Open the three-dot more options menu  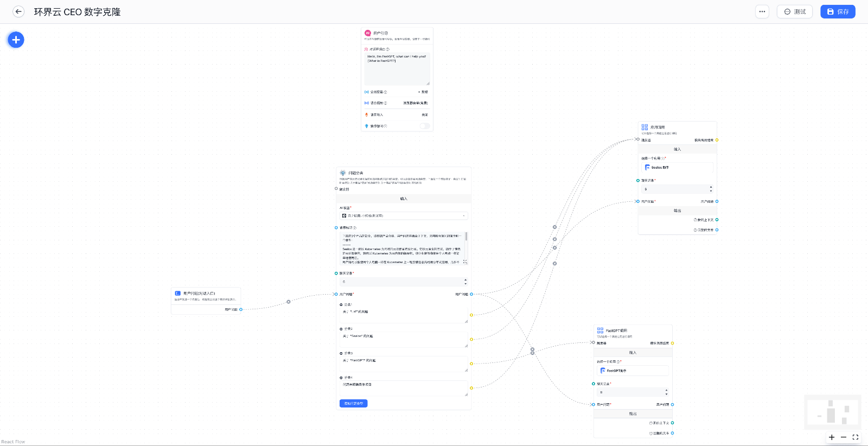click(762, 11)
